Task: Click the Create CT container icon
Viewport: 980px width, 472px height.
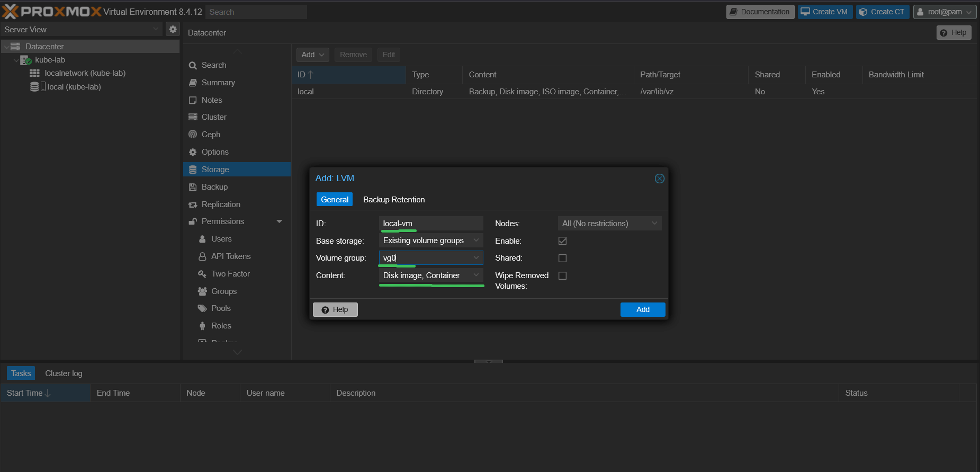Action: pyautogui.click(x=863, y=12)
